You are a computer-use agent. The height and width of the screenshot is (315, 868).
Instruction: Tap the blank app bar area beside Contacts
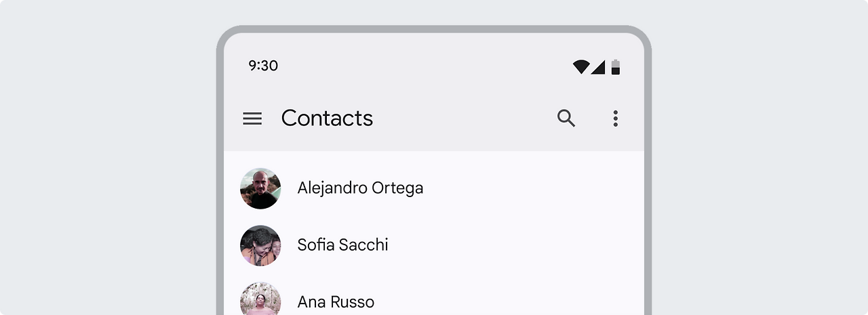pyautogui.click(x=465, y=119)
